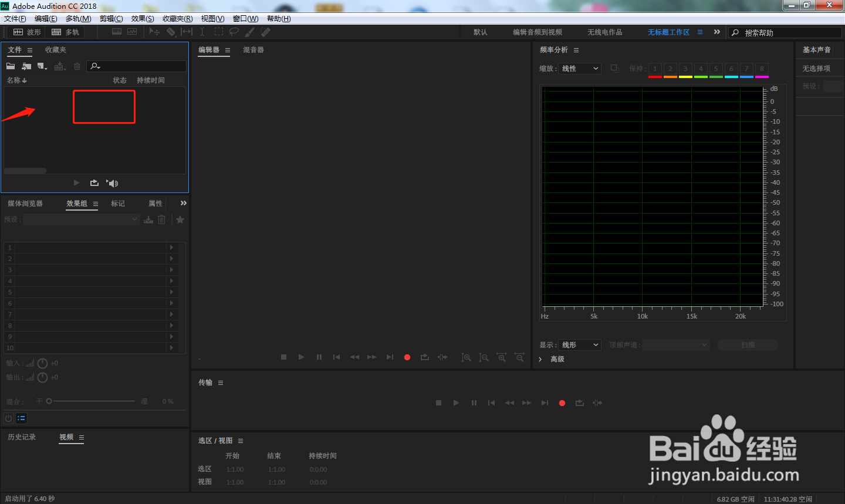Open the 窗口 menu
The image size is (845, 504).
[x=245, y=19]
